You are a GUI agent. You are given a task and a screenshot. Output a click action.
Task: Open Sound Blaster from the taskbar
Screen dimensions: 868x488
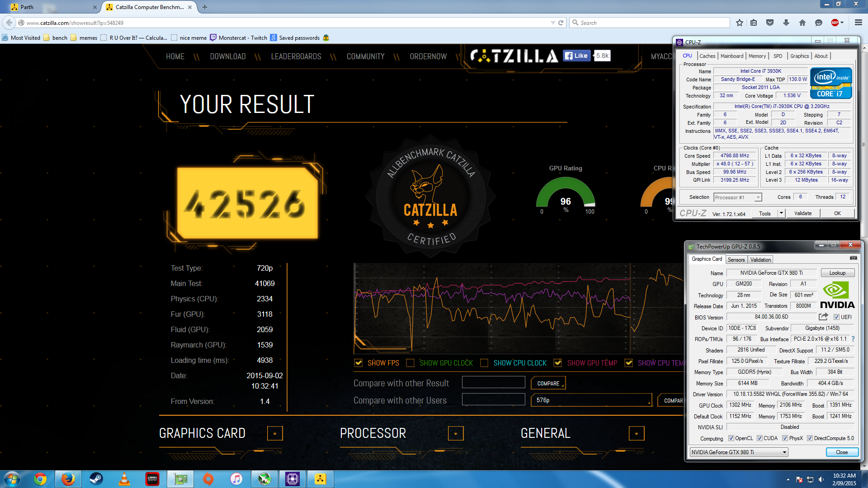(x=152, y=479)
